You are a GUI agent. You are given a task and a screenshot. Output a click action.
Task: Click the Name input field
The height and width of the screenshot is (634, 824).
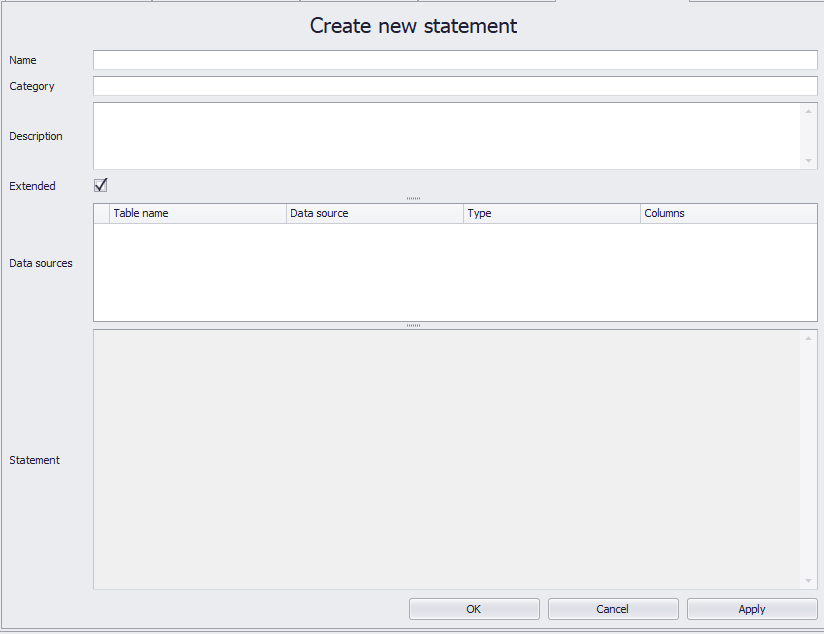455,60
